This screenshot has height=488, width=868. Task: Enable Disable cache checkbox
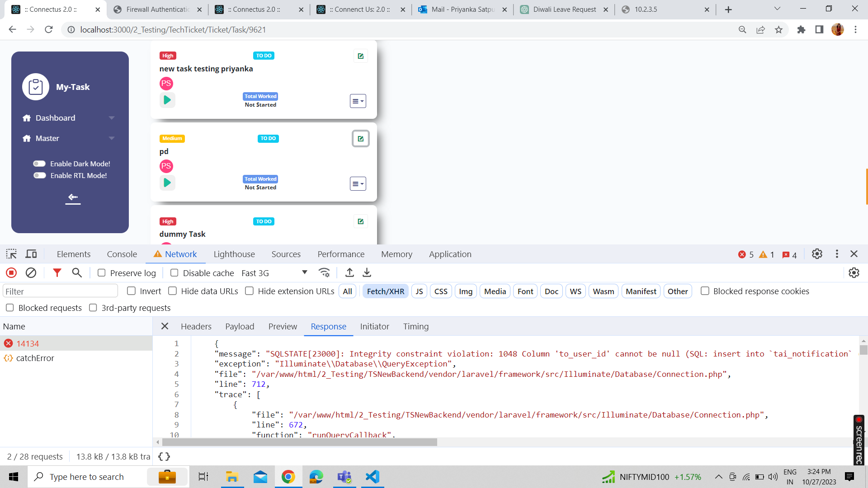coord(174,273)
